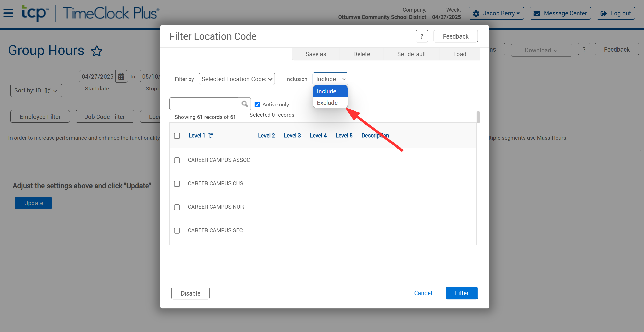Image resolution: width=644 pixels, height=332 pixels.
Task: Check the select-all header checkbox
Action: click(x=177, y=136)
